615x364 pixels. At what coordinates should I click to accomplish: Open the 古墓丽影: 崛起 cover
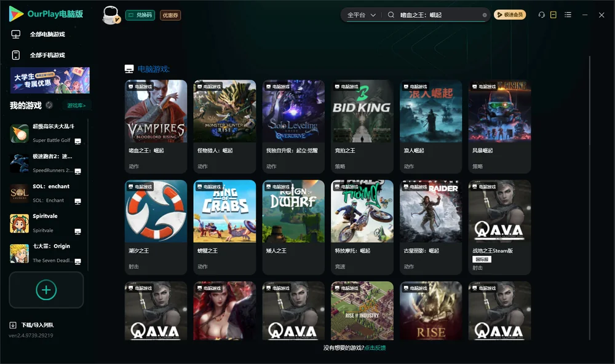click(431, 212)
